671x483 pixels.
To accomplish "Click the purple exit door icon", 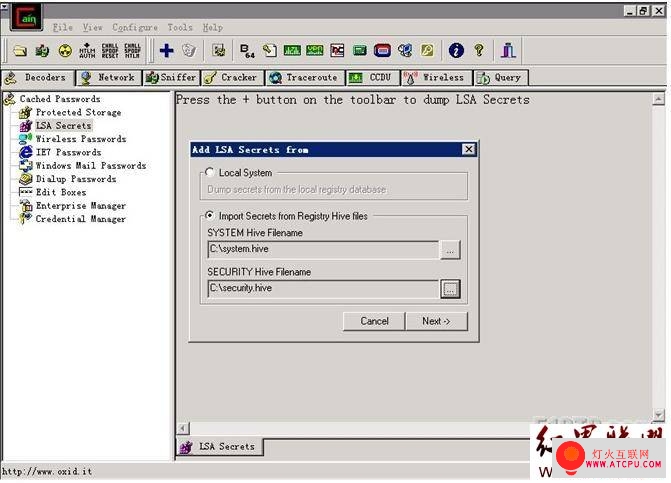I will [x=508, y=50].
